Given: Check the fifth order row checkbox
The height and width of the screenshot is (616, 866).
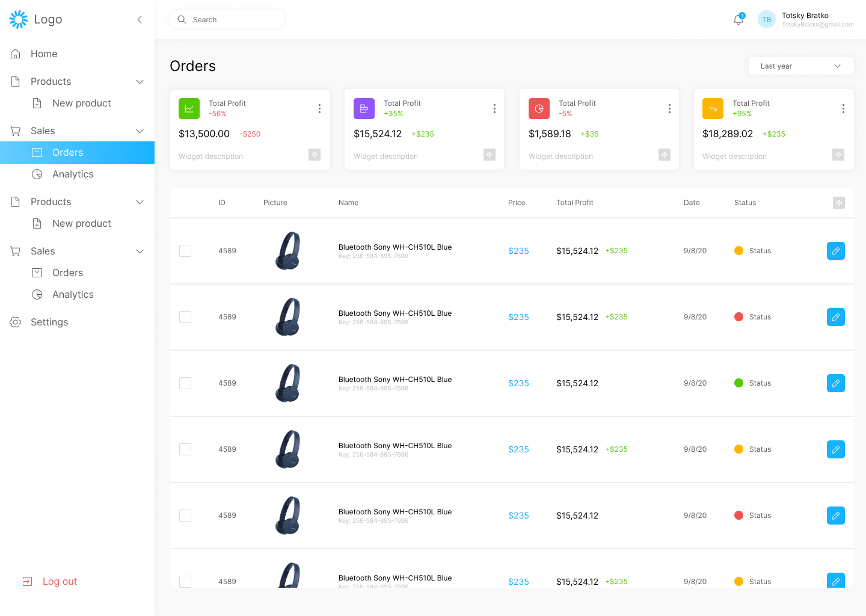Looking at the screenshot, I should pos(185,516).
